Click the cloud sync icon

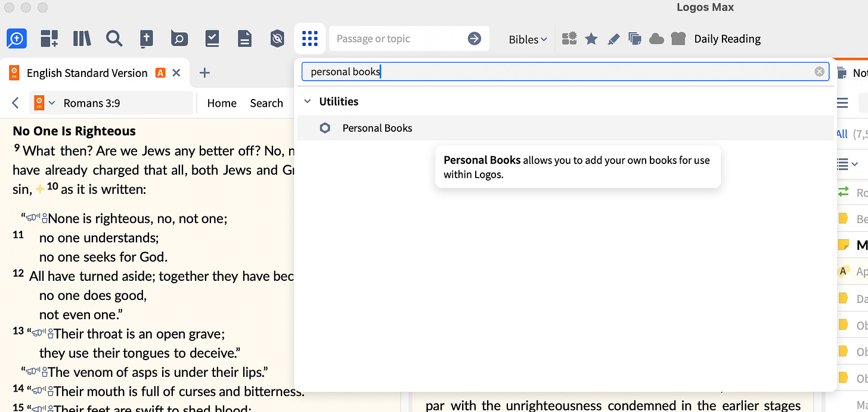tap(656, 38)
